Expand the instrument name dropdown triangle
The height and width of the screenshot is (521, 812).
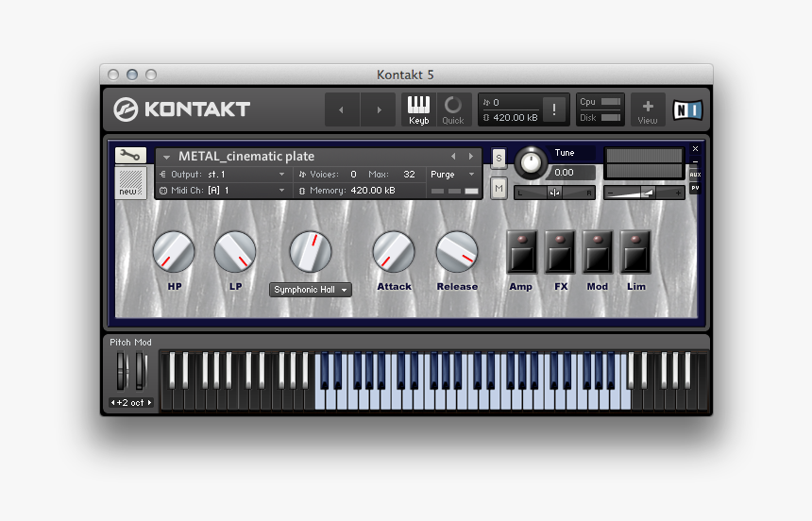166,157
